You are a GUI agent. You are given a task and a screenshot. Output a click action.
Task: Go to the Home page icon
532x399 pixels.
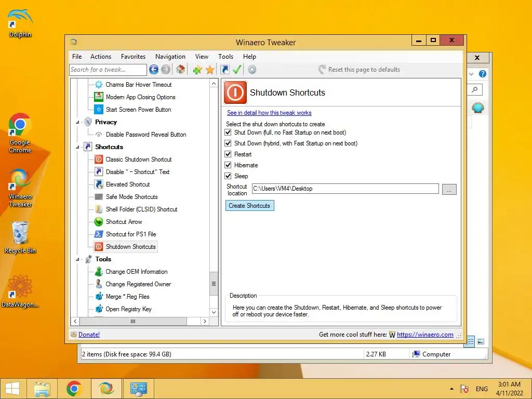coord(180,70)
